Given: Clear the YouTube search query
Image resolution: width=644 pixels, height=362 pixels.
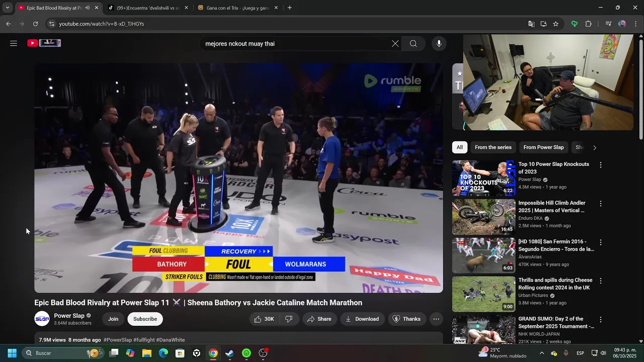Looking at the screenshot, I should click(x=395, y=44).
